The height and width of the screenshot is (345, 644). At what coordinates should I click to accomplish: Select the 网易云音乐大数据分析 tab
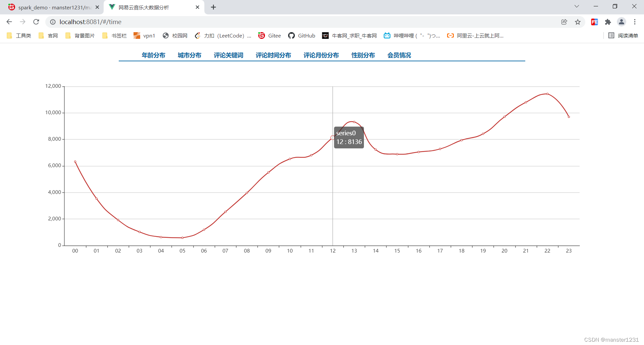[154, 7]
